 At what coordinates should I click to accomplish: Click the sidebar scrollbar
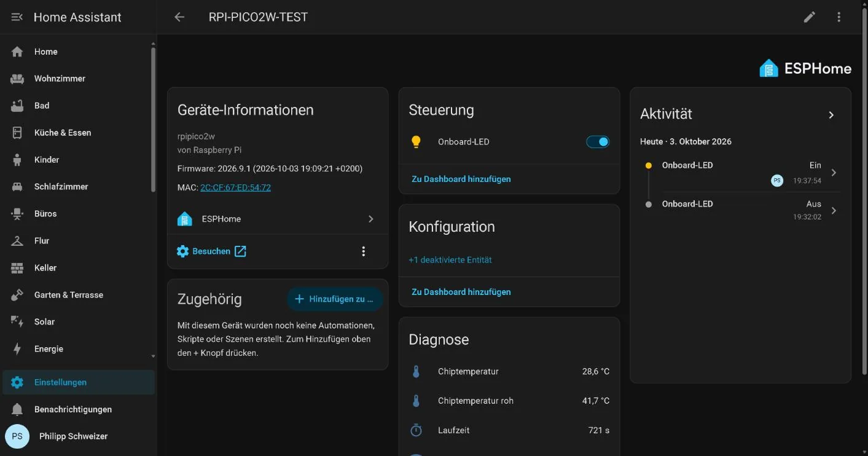153,120
